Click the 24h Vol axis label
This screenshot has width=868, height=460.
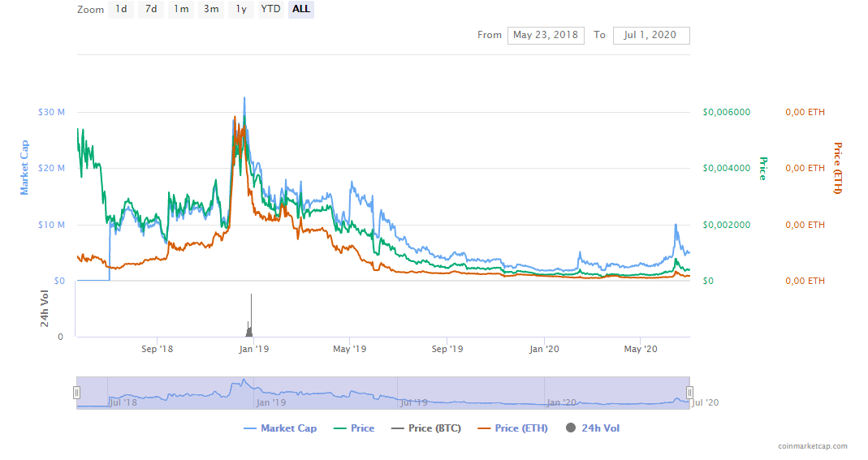(x=45, y=309)
